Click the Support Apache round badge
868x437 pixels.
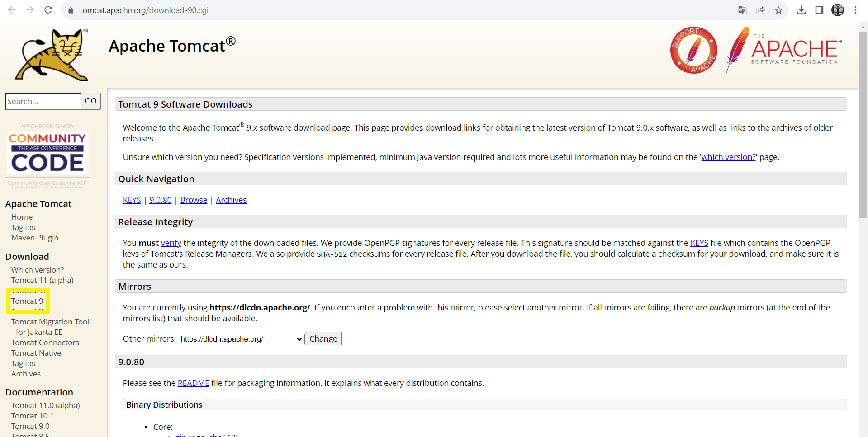693,50
